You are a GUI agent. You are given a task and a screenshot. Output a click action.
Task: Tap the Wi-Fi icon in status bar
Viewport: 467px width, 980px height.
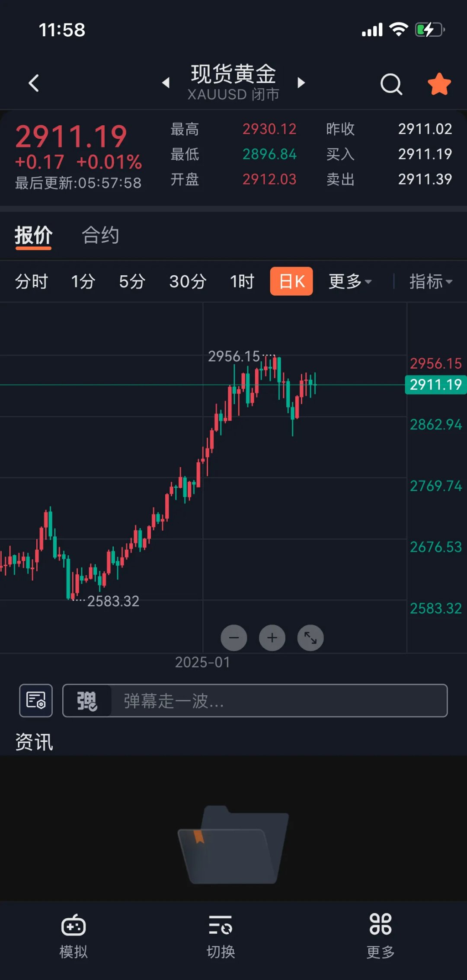[x=399, y=29]
